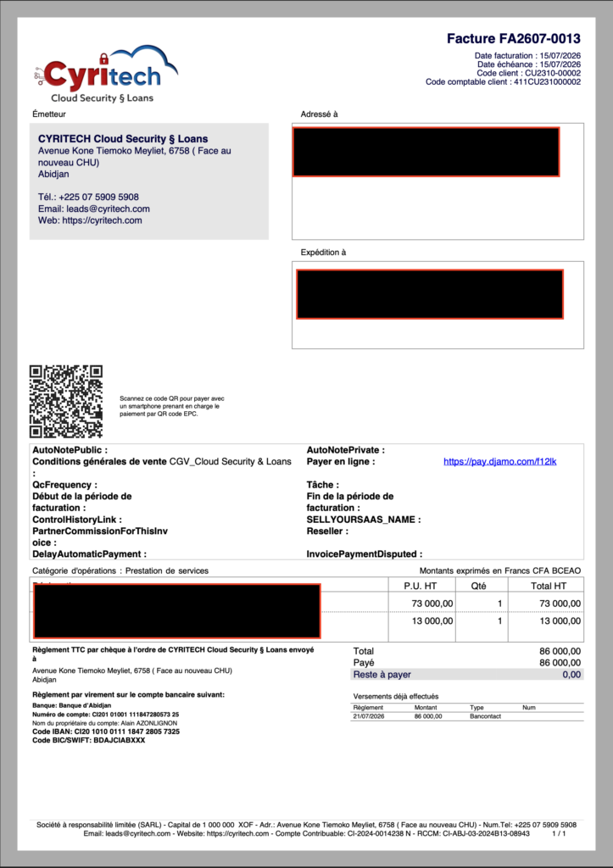Click the 'Date facturation : 15/07/2026' line

(x=527, y=56)
